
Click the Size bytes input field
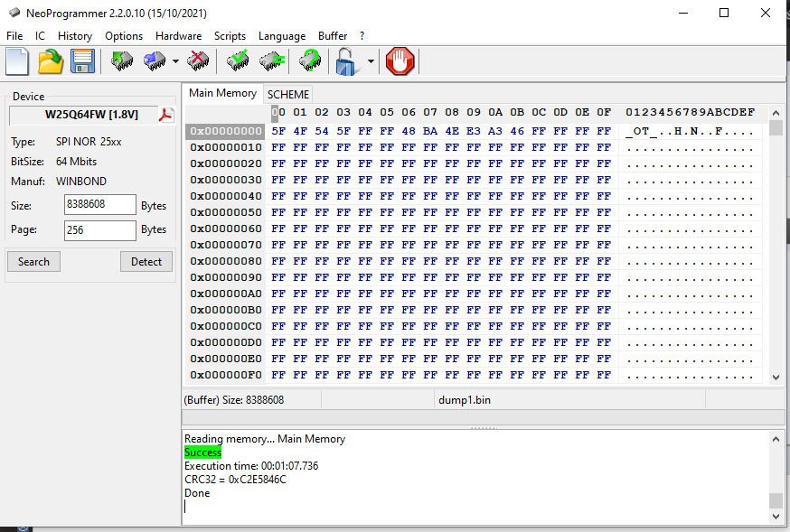click(99, 205)
